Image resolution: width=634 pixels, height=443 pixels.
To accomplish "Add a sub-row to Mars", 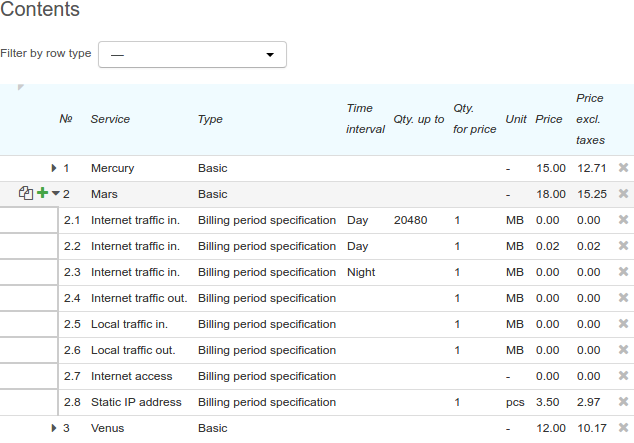I will tap(42, 193).
